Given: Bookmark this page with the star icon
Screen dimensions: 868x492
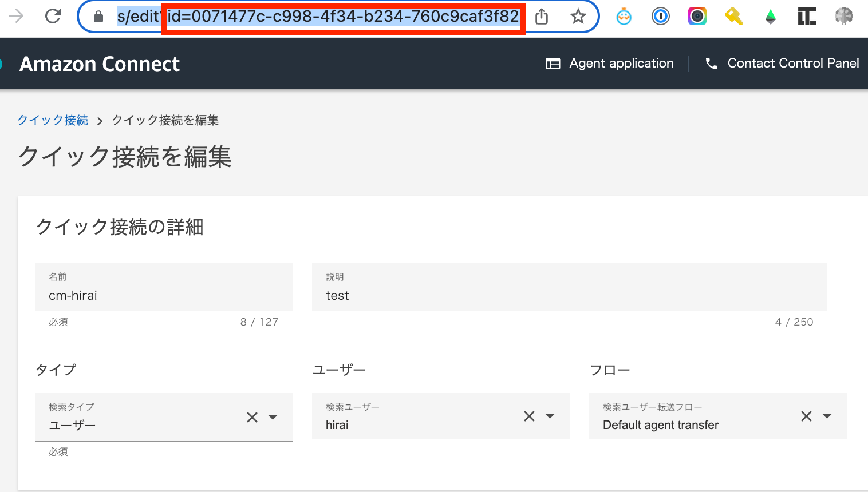Looking at the screenshot, I should tap(578, 16).
